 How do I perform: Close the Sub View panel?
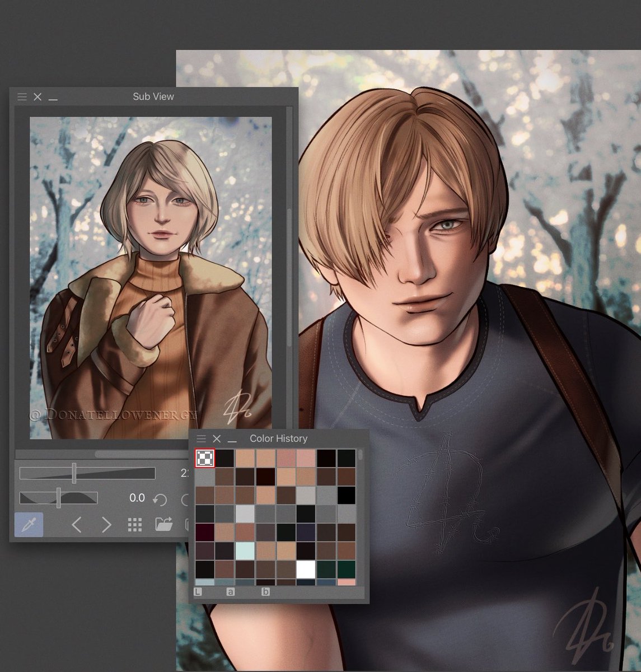pyautogui.click(x=38, y=97)
